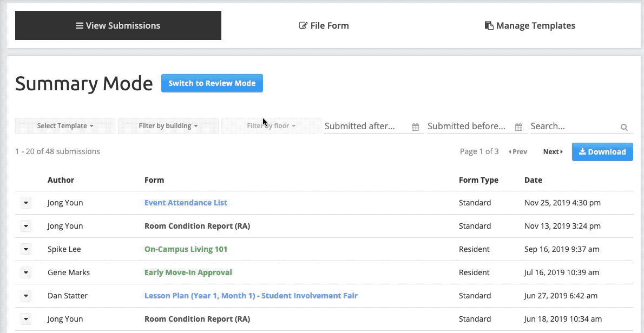644x333 pixels.
Task: Click Switch to Review Mode button
Action: point(212,83)
